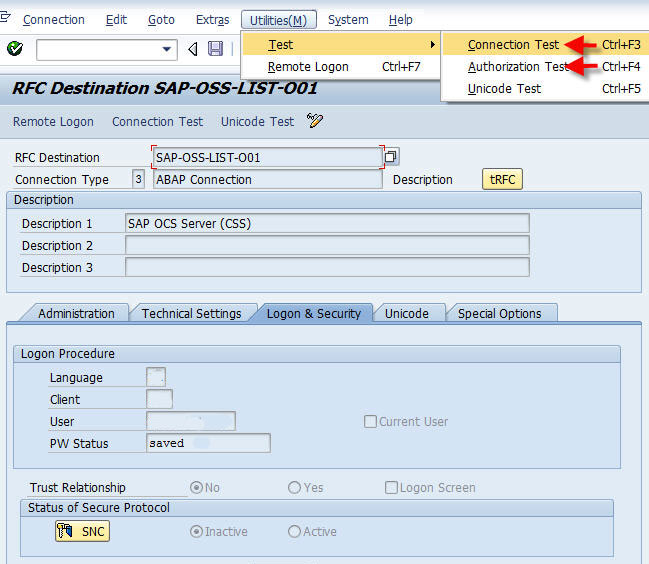649x564 pixels.
Task: Switch to the Administration tab
Action: [76, 313]
